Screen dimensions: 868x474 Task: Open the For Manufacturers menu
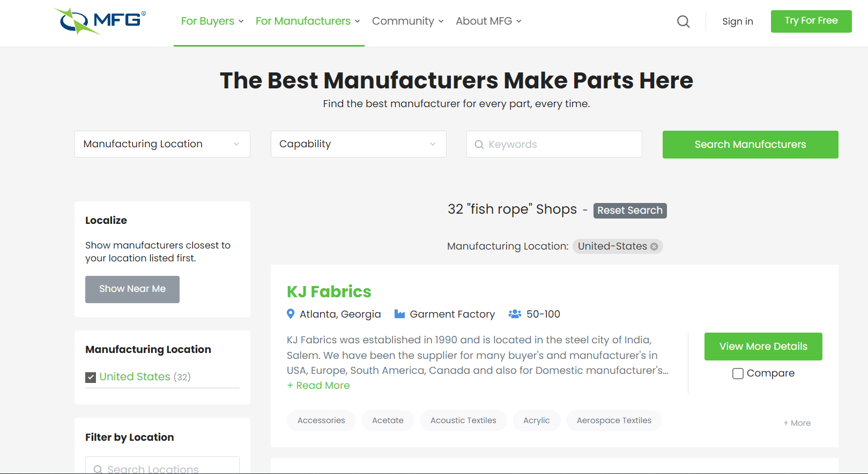[x=308, y=21]
